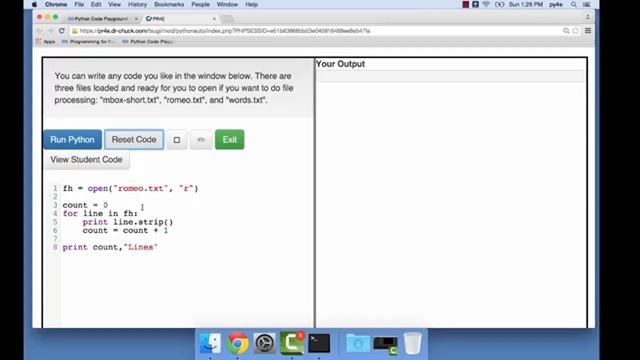
Task: Click the empty output box under Your Output
Action: point(451,76)
